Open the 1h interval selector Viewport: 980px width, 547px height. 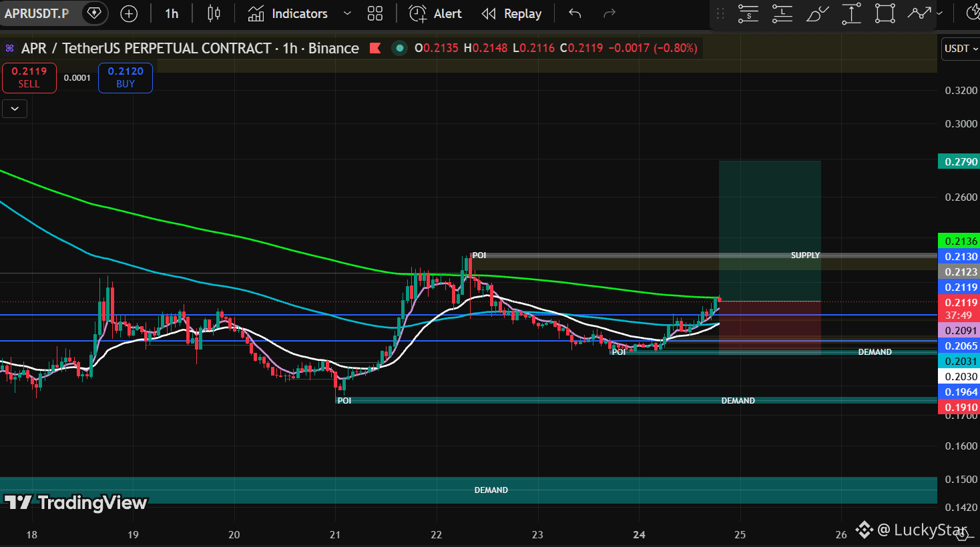172,13
